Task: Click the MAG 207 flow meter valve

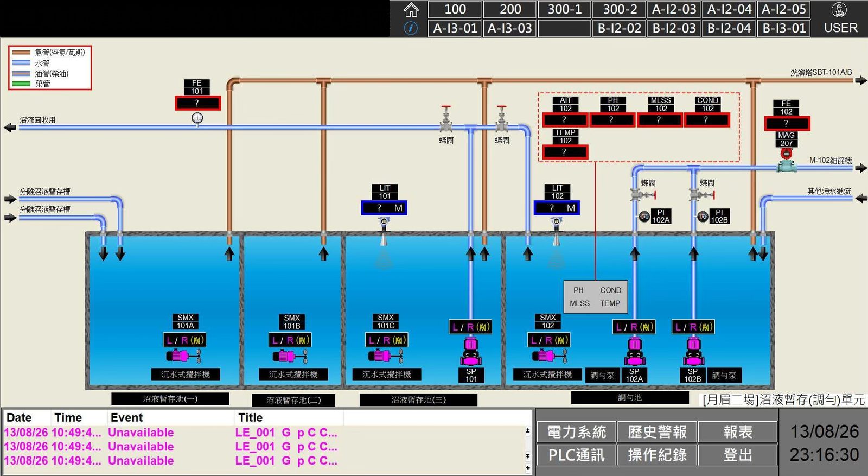Action: [x=786, y=161]
